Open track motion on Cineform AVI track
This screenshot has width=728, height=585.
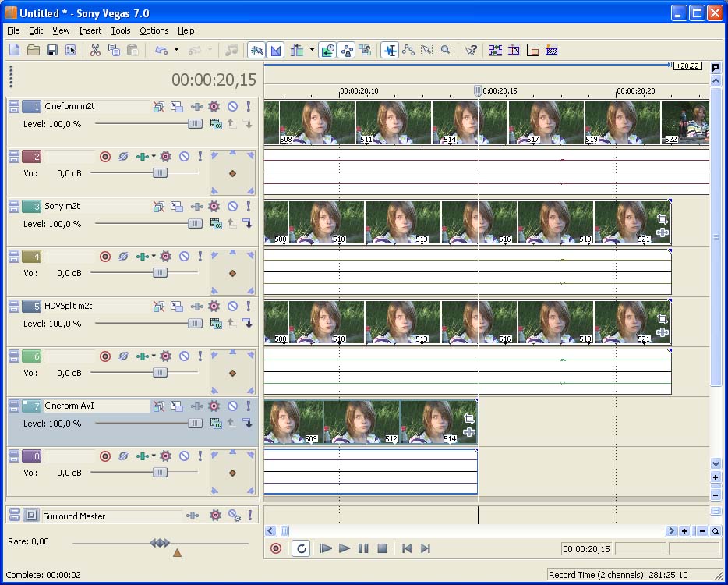point(176,406)
